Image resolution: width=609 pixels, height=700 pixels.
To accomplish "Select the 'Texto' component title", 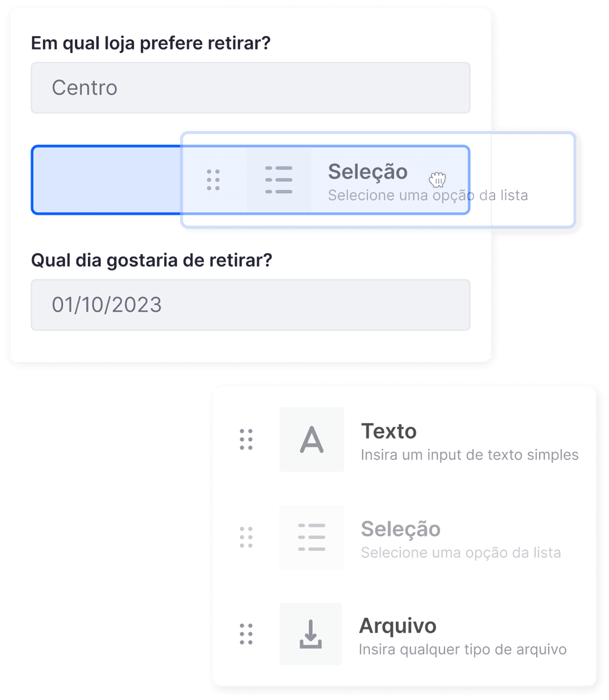I will point(389,431).
